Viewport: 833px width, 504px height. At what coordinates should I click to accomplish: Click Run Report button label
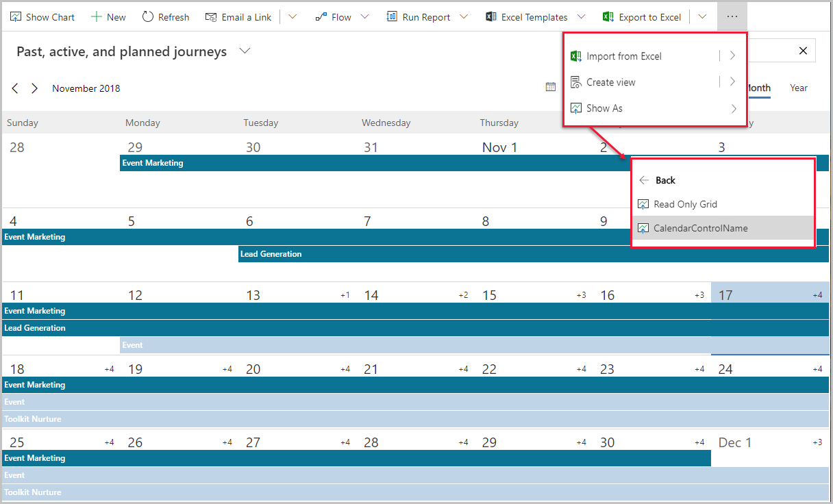[x=427, y=17]
